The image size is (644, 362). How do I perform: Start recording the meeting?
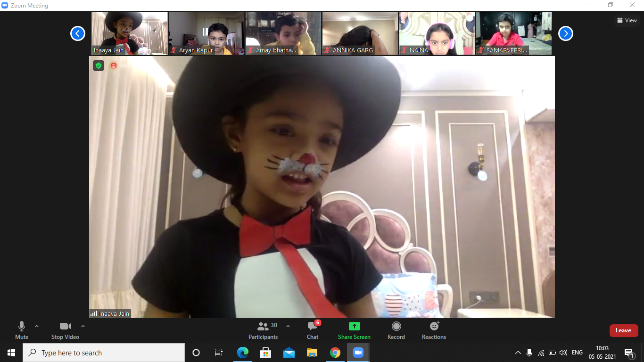coord(396,330)
